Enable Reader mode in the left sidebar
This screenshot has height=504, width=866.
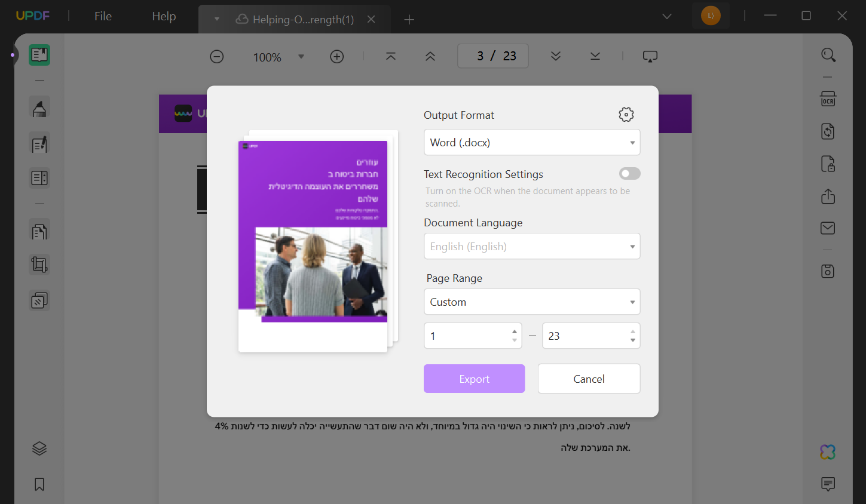[39, 54]
